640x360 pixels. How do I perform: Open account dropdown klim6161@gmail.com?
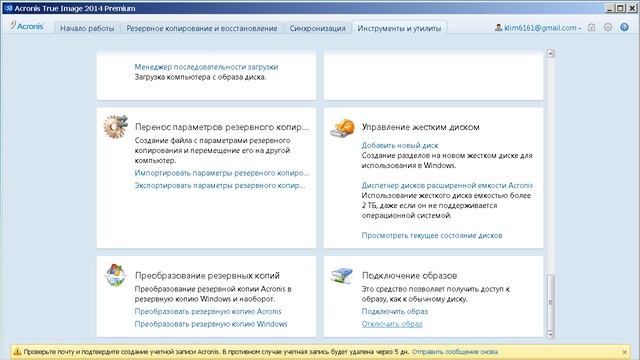542,28
